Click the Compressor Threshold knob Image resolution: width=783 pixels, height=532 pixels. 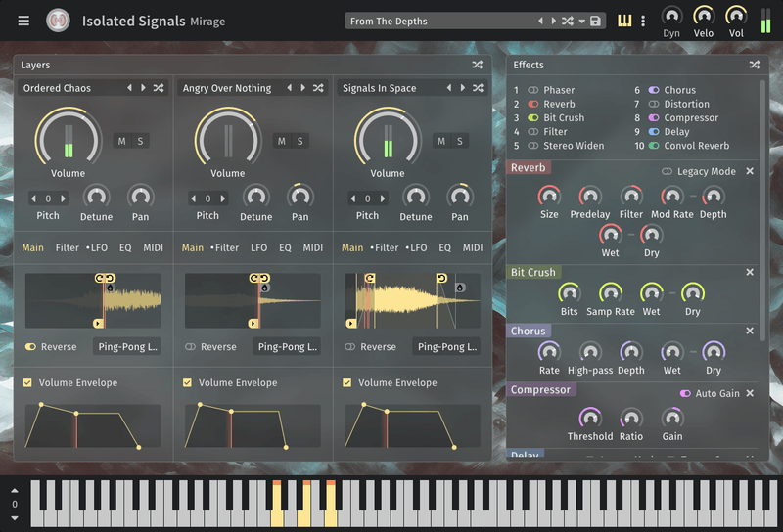pos(590,418)
